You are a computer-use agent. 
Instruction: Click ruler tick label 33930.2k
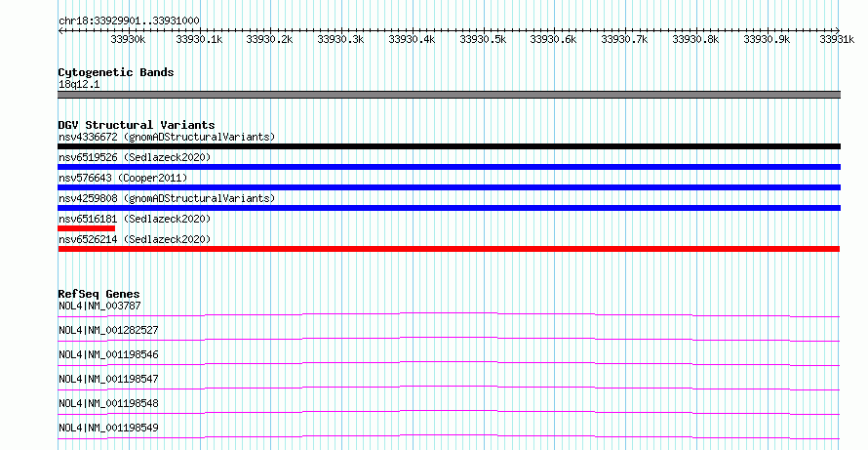(x=269, y=39)
